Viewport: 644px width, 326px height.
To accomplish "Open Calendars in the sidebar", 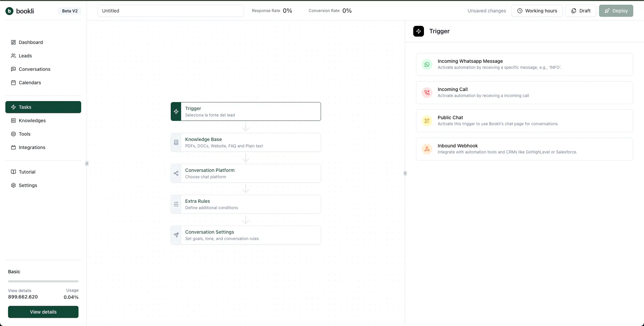I will pos(43,83).
